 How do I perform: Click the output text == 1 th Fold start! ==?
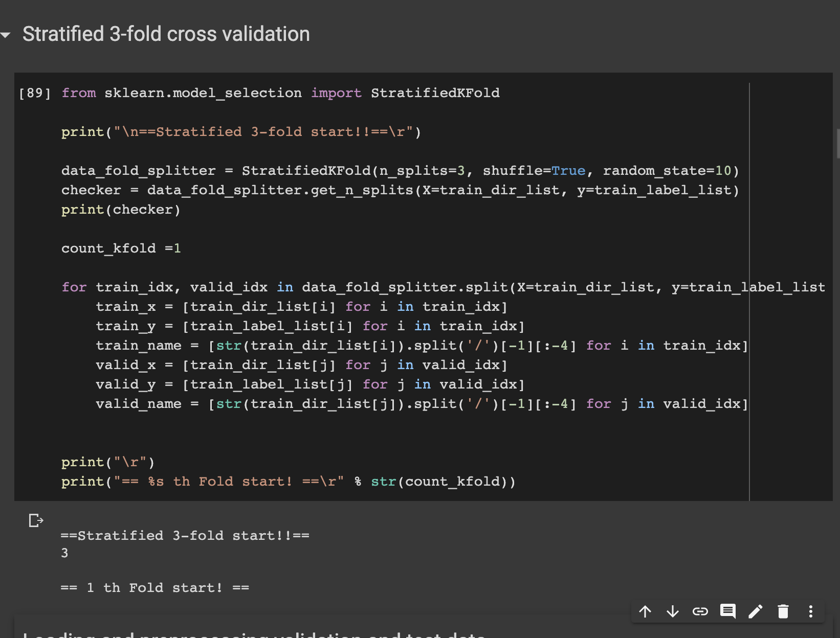(154, 587)
